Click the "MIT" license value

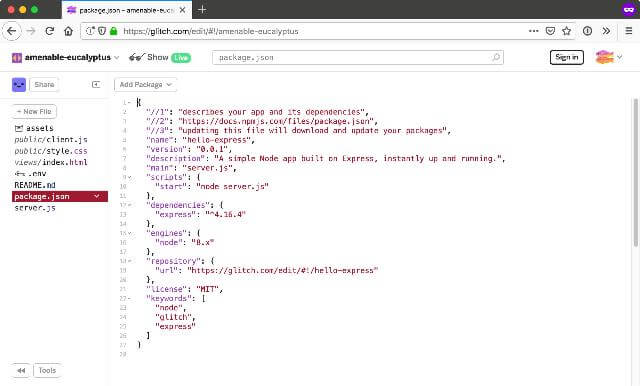208,289
